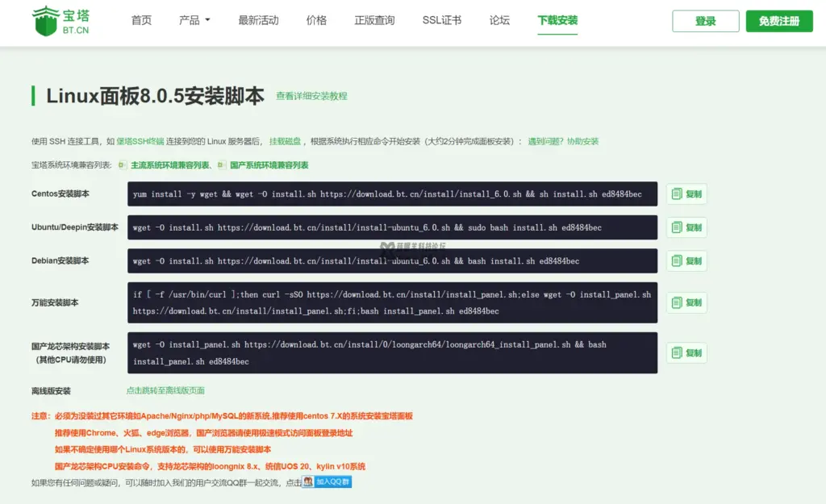Open the 点击跳转至离线版页面 link
This screenshot has height=504, width=826.
(165, 390)
